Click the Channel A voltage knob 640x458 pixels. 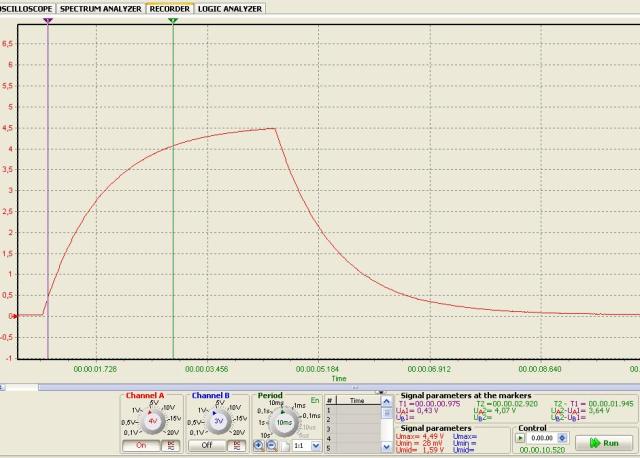click(x=153, y=421)
